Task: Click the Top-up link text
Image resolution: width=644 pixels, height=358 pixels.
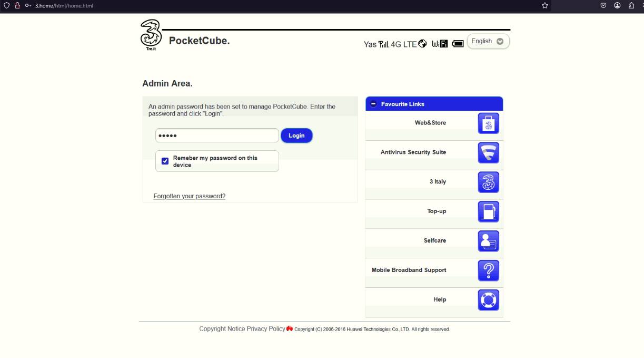Action: click(437, 211)
